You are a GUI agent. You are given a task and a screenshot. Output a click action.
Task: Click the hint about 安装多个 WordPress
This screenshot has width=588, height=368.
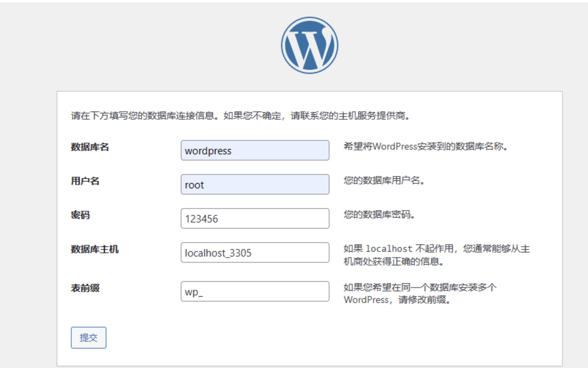click(420, 293)
